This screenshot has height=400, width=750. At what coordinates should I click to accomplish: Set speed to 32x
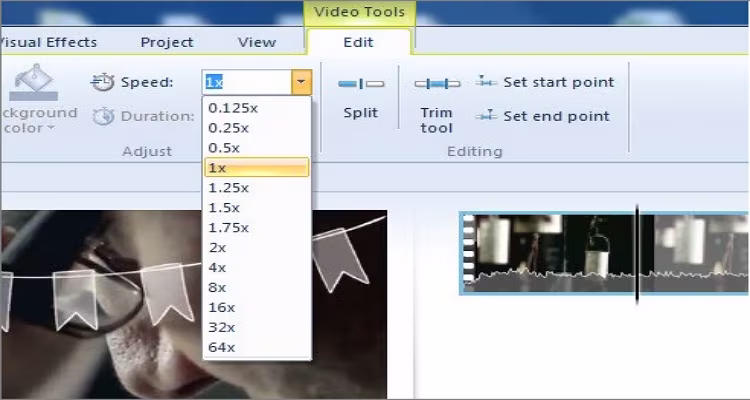tap(257, 327)
